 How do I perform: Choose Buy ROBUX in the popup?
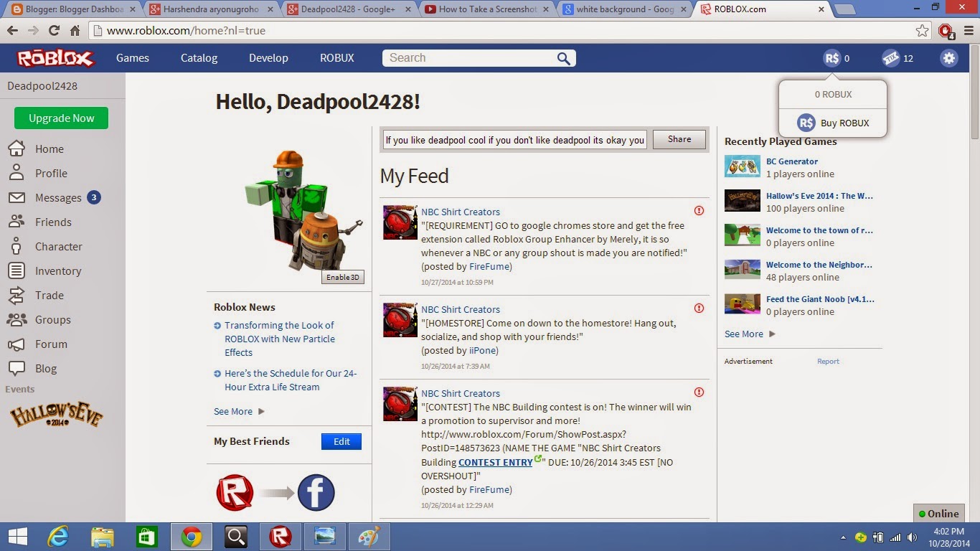[x=833, y=123]
